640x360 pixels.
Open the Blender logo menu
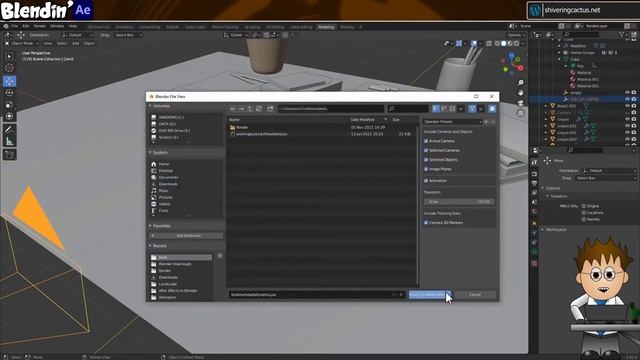(x=6, y=26)
